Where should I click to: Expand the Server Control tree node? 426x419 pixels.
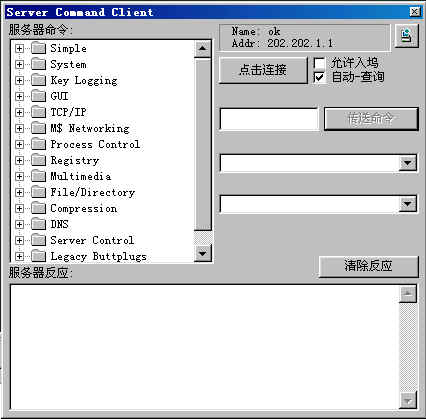19,241
